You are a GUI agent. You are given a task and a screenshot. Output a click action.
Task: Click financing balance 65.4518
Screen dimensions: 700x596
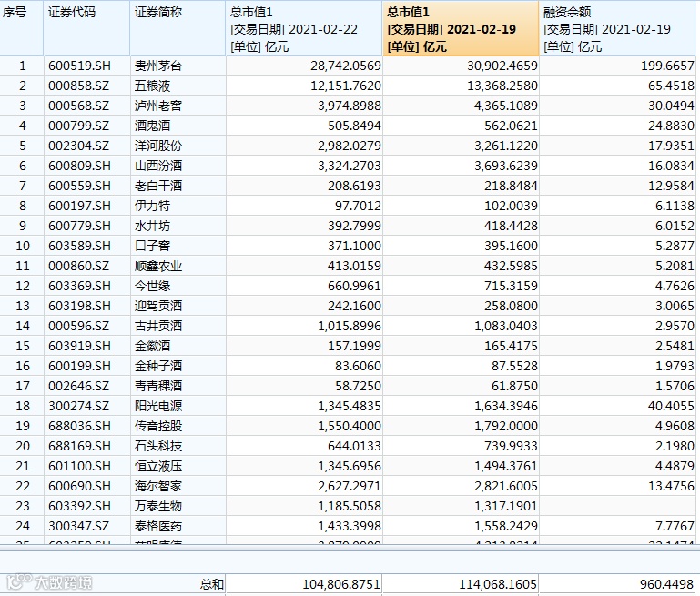point(671,86)
